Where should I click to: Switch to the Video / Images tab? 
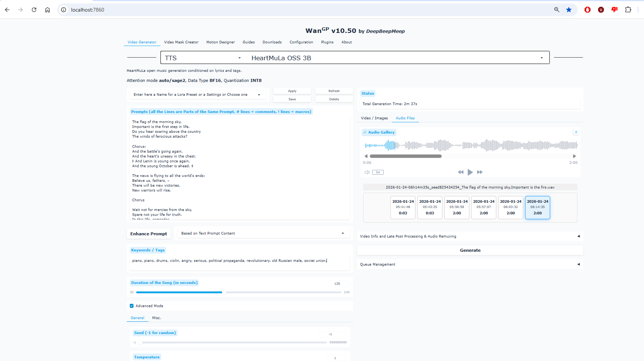(x=374, y=118)
